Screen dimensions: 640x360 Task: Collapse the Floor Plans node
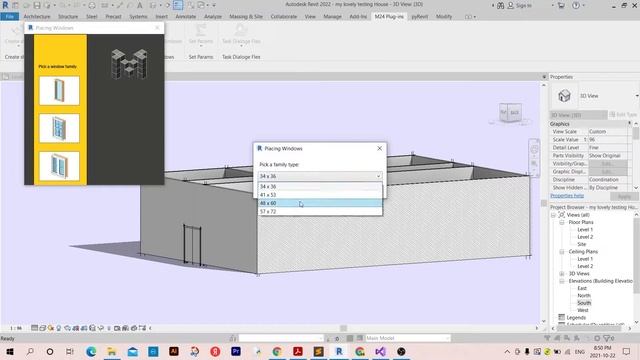562,222
